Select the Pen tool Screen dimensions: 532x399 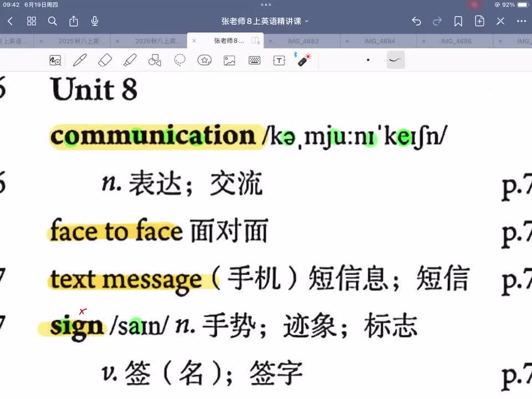coord(80,60)
